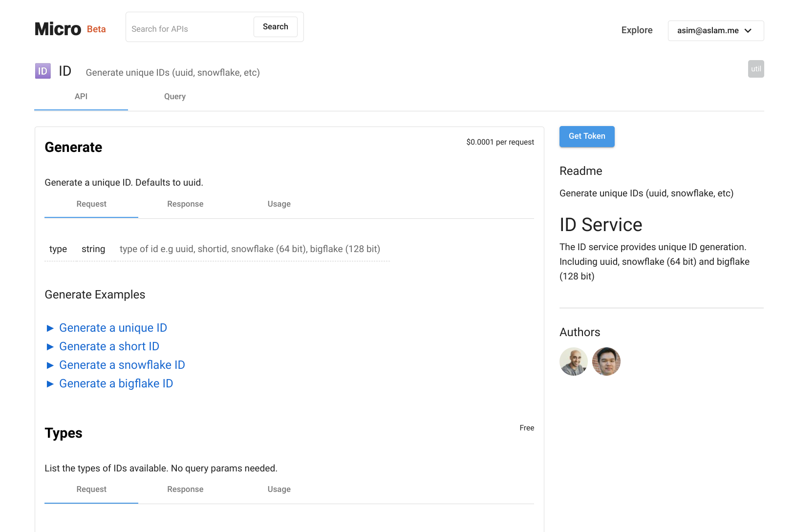The width and height of the screenshot is (795, 532).
Task: Open the Usage tab under Types
Action: click(x=279, y=489)
